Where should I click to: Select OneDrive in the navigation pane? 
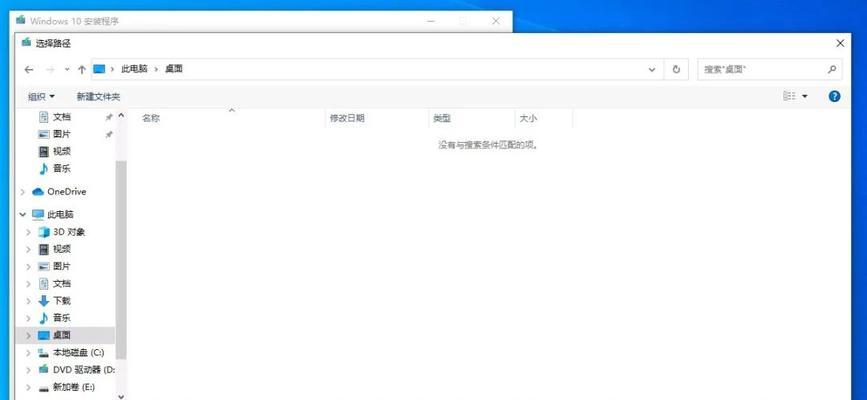pos(66,191)
